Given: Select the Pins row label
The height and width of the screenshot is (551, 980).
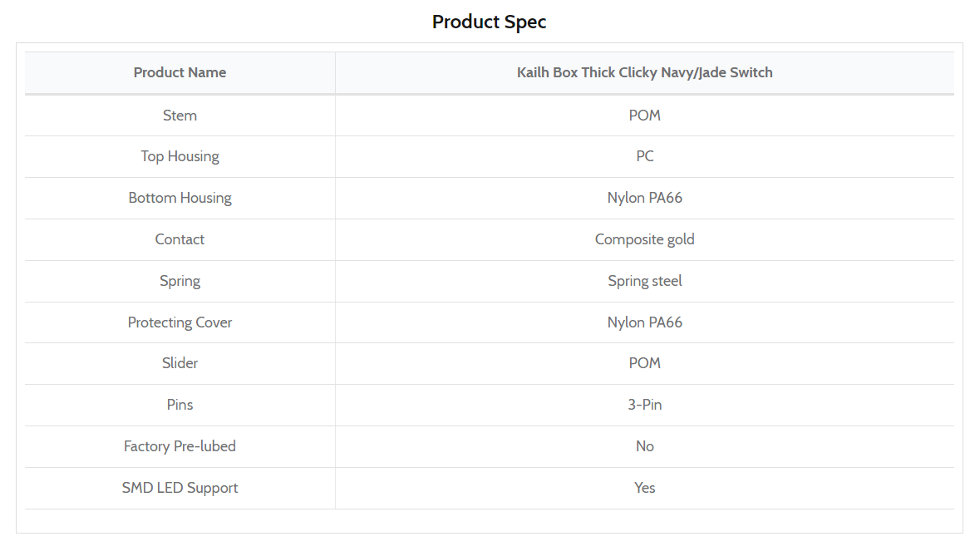Looking at the screenshot, I should click(x=180, y=405).
